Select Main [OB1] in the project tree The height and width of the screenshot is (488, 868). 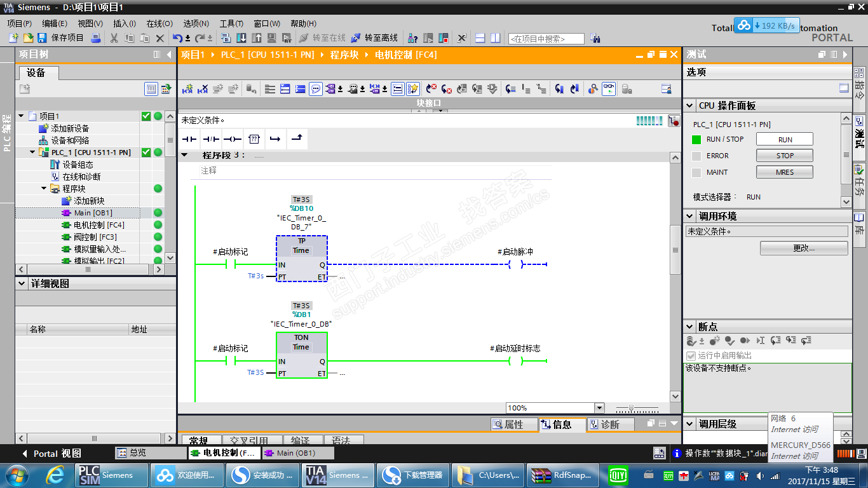tap(93, 213)
